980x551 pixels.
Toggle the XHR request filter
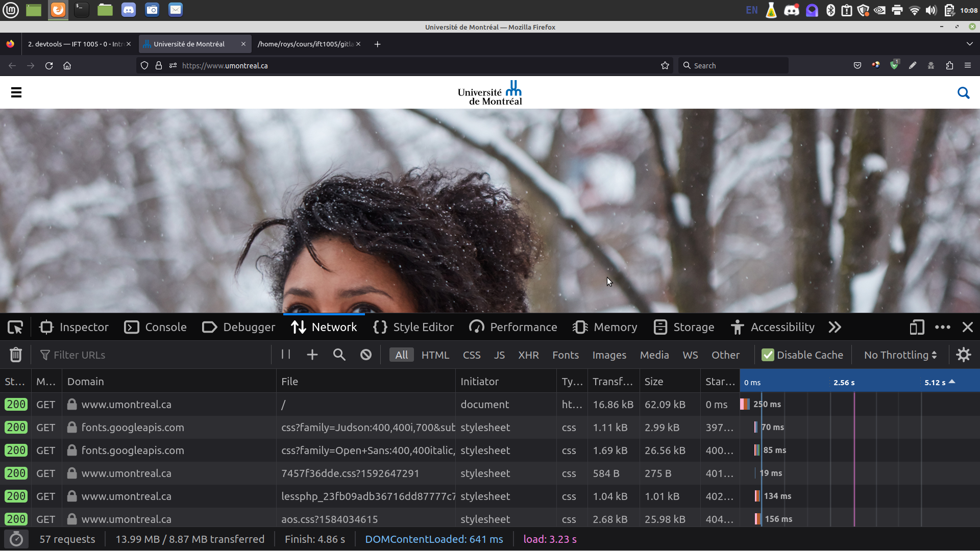[528, 355]
